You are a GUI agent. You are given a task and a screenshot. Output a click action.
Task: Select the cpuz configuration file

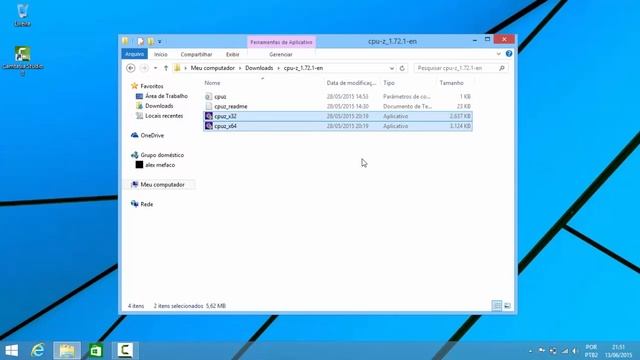pyautogui.click(x=338, y=97)
